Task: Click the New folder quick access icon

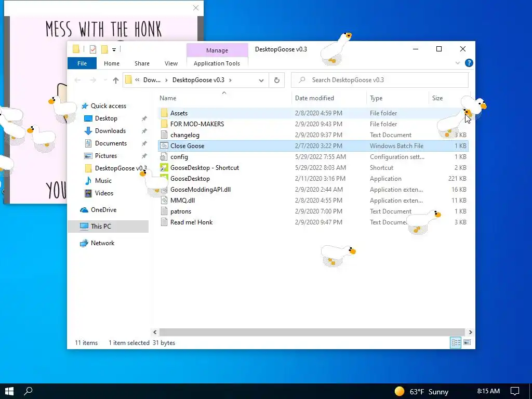Action: click(104, 49)
